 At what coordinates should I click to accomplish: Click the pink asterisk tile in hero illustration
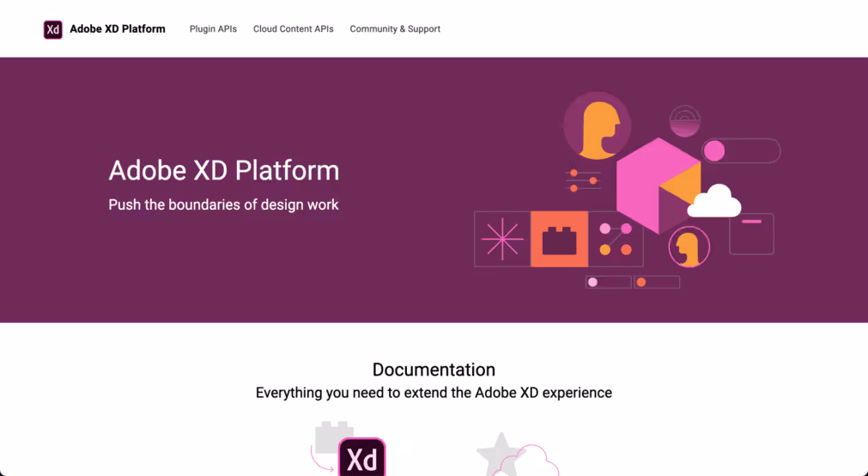(502, 239)
